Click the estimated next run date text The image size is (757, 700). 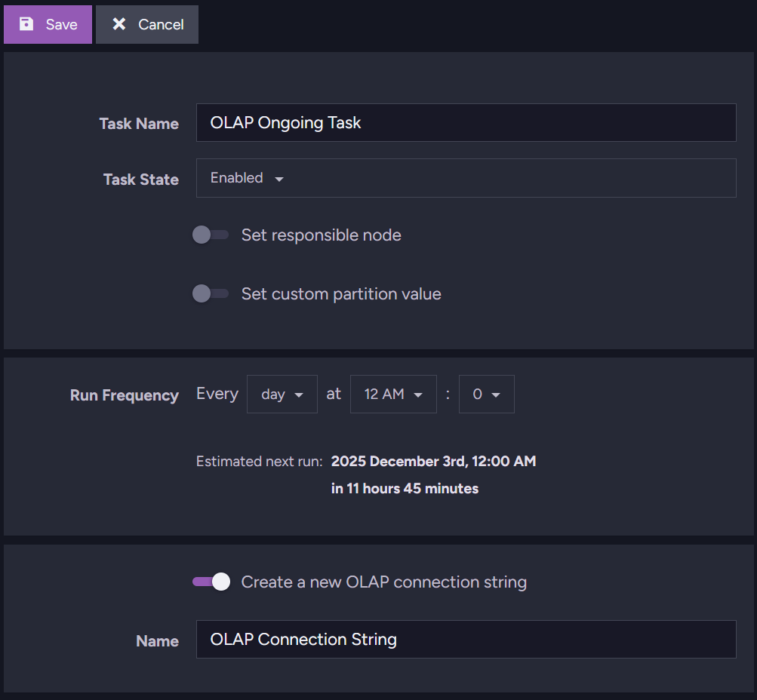click(x=433, y=461)
